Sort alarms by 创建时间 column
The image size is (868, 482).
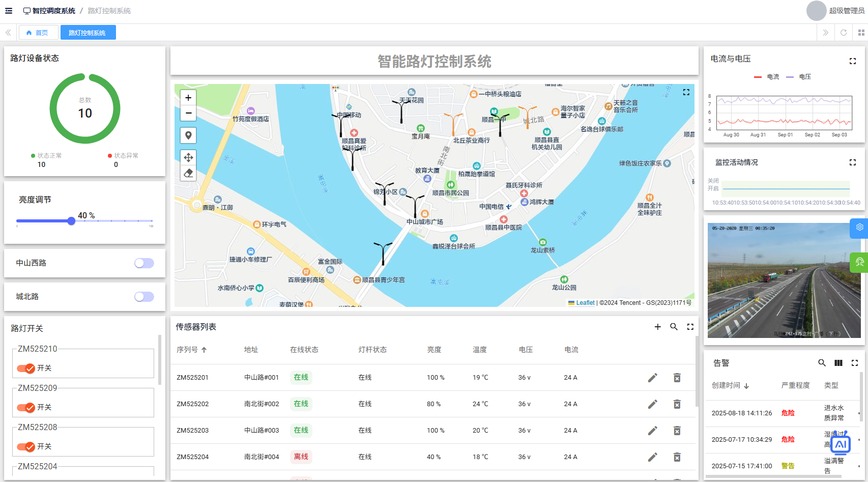[x=731, y=385]
